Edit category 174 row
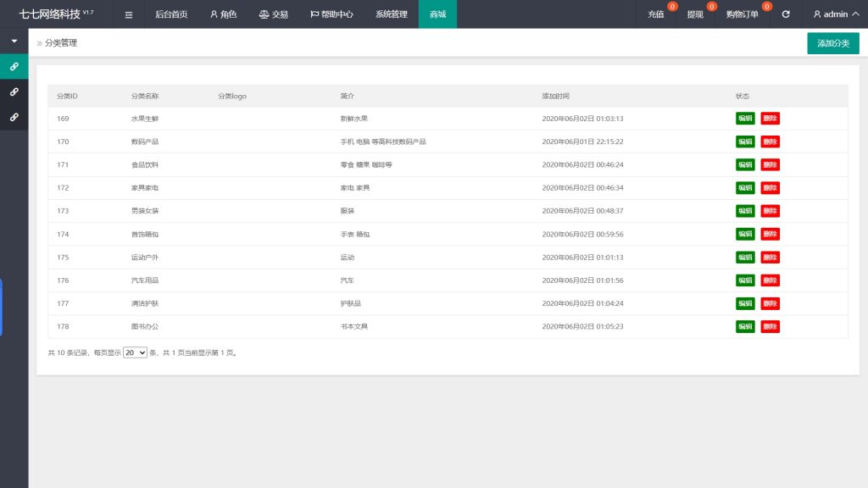 click(x=745, y=234)
